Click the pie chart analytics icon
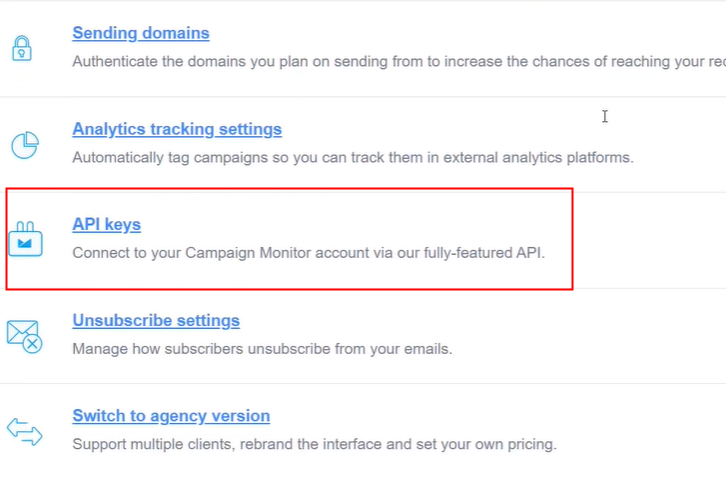 point(25,145)
